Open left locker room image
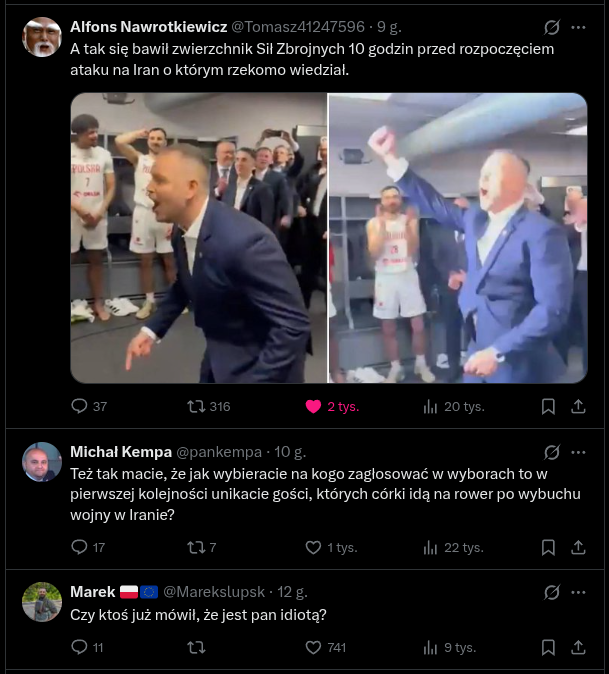 tap(198, 238)
